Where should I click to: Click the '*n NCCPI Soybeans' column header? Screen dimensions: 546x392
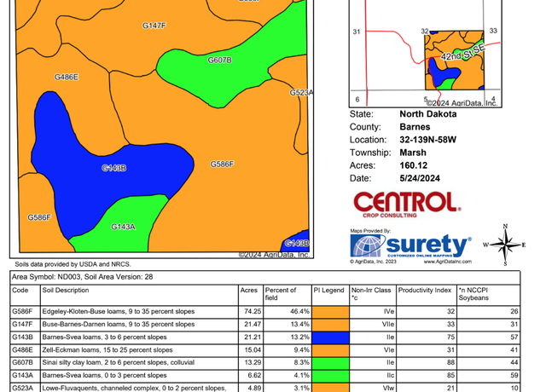[473, 294]
